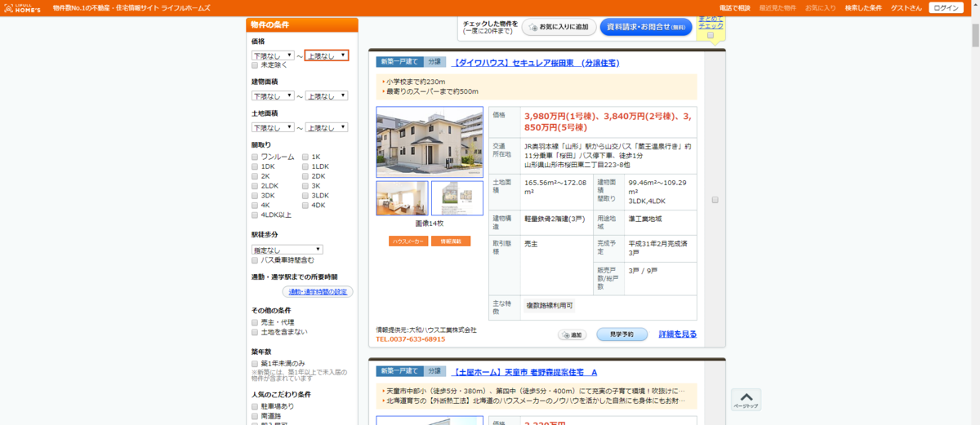Check the 南道路 checkbox
This screenshot has width=980, height=425.
pos(256,415)
